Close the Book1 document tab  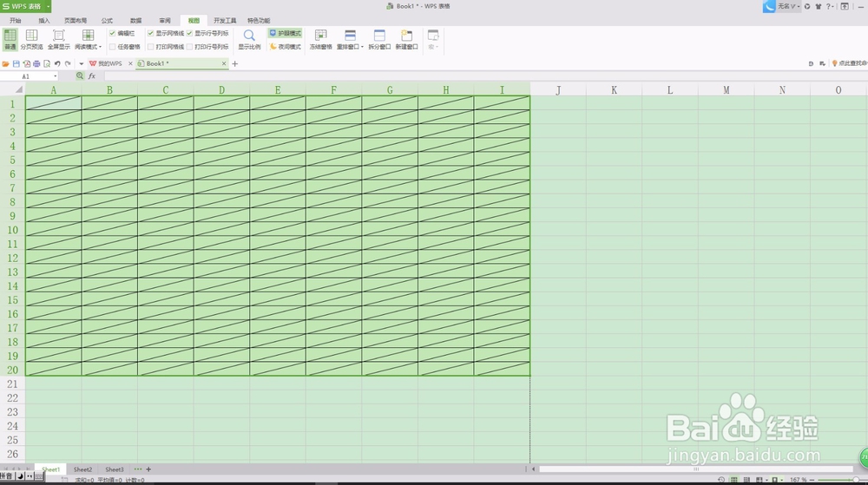point(224,63)
